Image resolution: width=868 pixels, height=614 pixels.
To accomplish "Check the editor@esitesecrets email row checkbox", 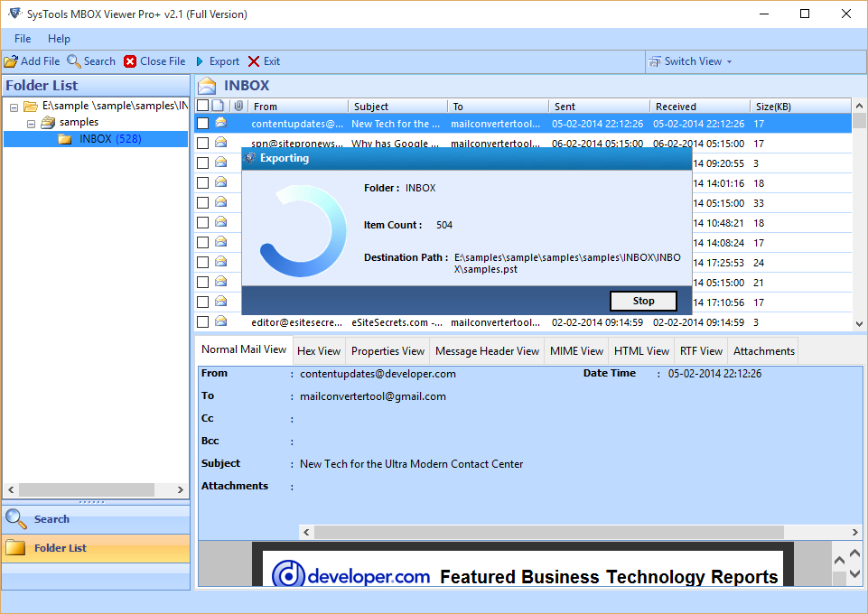I will pos(203,322).
